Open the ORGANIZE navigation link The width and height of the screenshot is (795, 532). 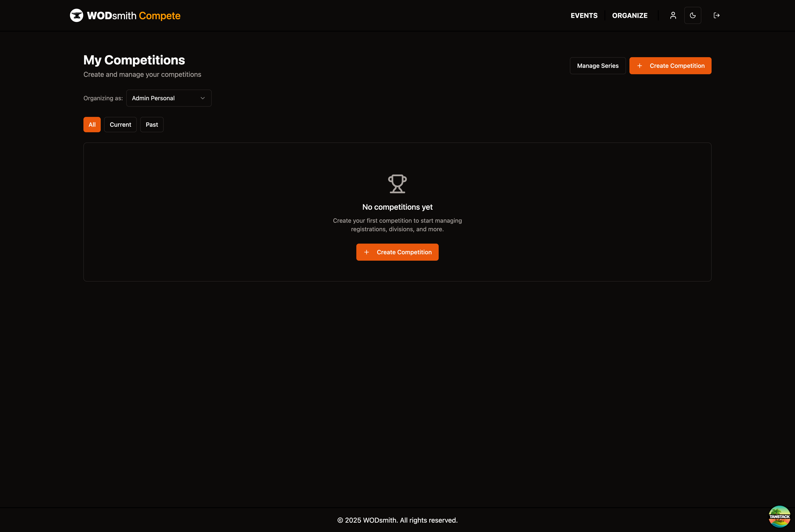[630, 16]
